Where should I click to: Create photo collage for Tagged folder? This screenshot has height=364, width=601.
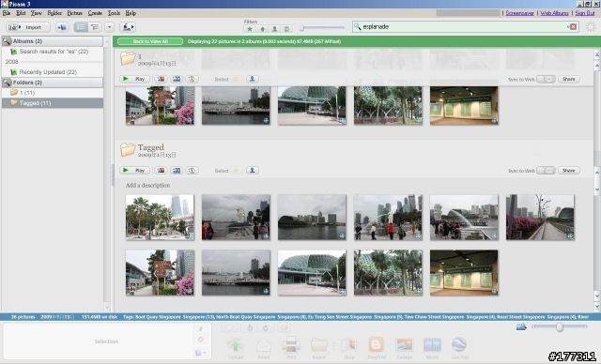161,171
